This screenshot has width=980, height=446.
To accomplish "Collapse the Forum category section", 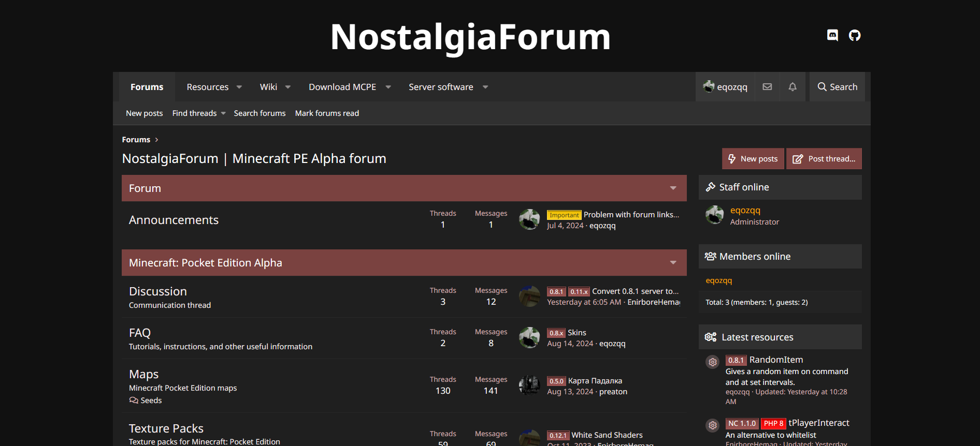I will tap(673, 188).
